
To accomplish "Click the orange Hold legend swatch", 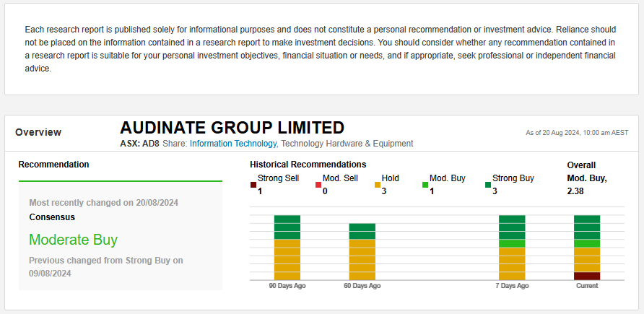I will (x=378, y=186).
